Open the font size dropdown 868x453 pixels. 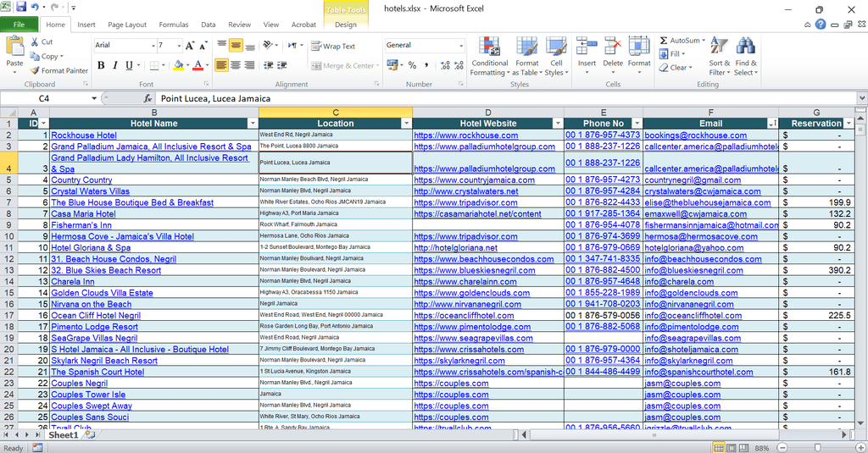point(180,46)
